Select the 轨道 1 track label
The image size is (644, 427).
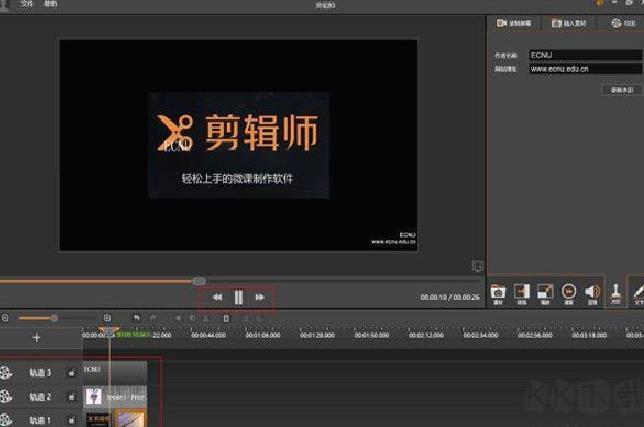tap(40, 420)
